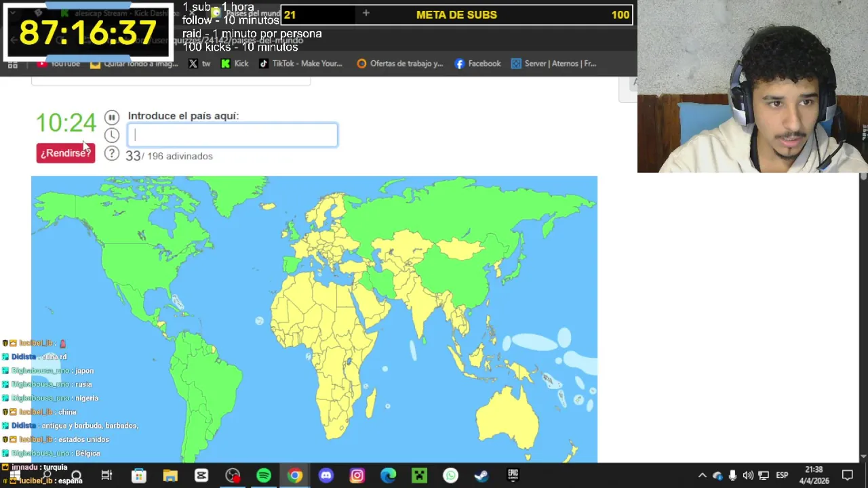Open the network tray icon
The image size is (868, 488).
(x=764, y=476)
